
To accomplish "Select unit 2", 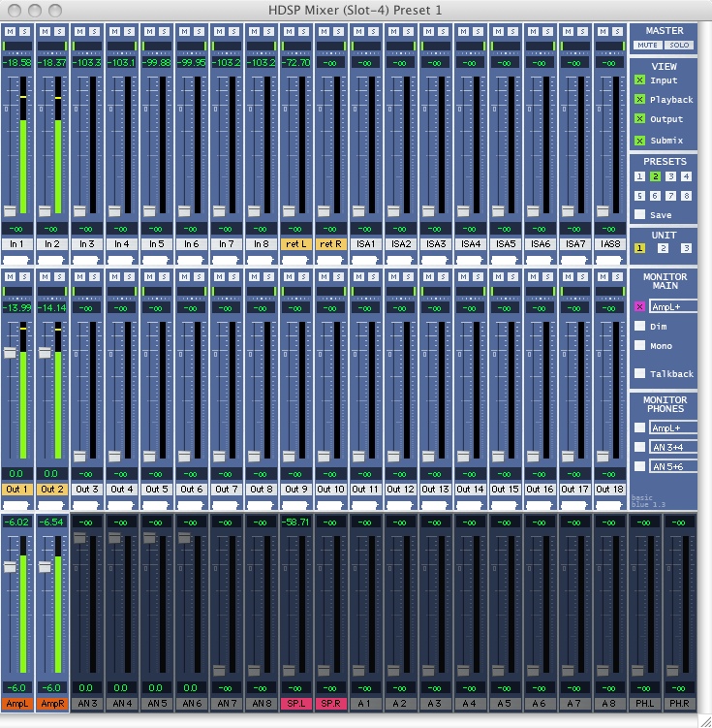I will [663, 248].
